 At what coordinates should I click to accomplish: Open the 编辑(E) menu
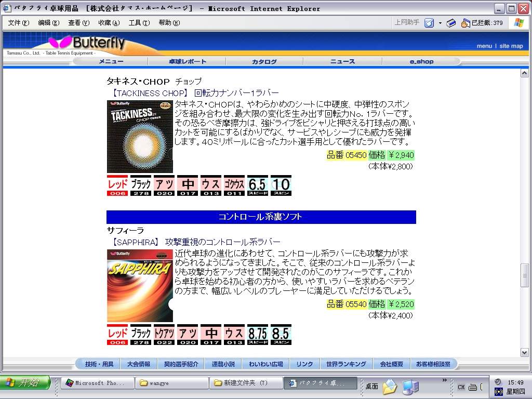pyautogui.click(x=48, y=23)
